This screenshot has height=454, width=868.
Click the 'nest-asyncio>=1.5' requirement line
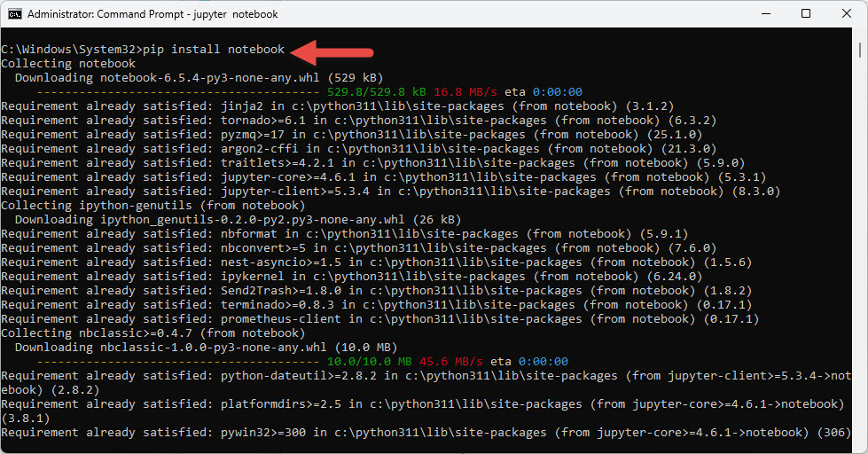point(377,262)
